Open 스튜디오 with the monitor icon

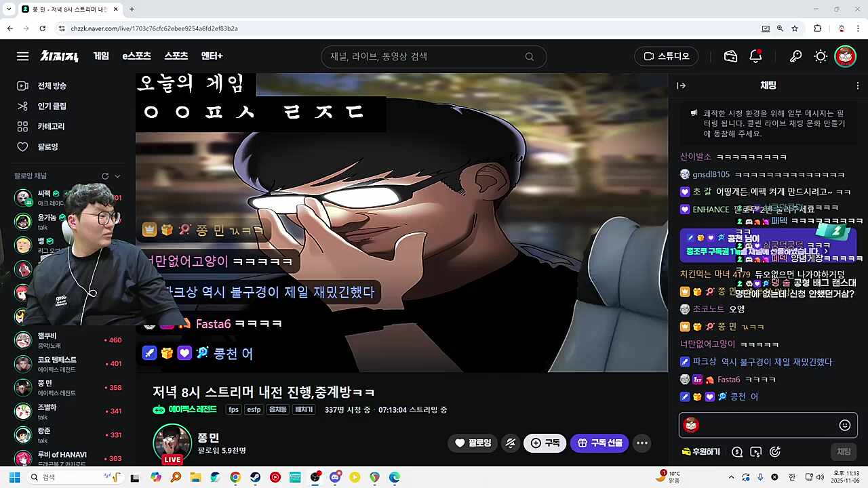666,56
